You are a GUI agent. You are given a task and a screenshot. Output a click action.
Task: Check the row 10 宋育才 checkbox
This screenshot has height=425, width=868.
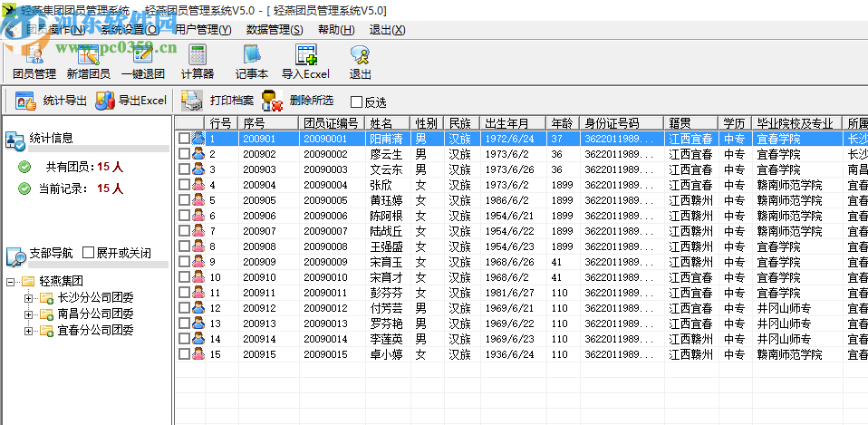click(184, 277)
